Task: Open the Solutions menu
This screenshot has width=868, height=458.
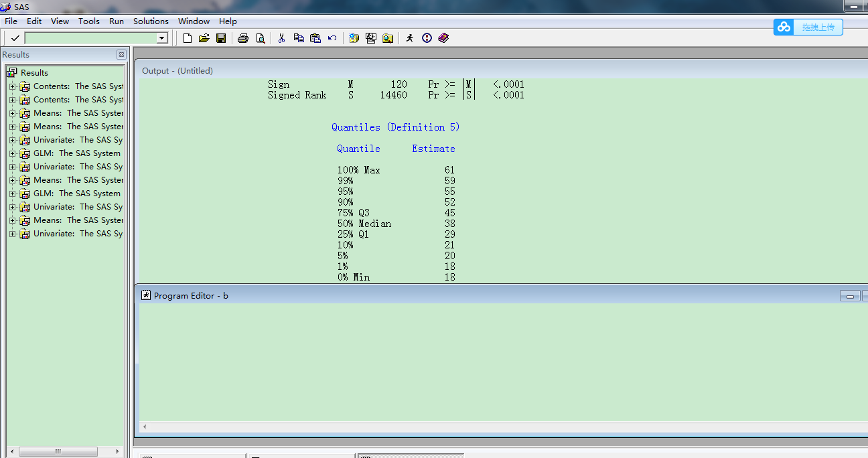Action: coord(151,21)
